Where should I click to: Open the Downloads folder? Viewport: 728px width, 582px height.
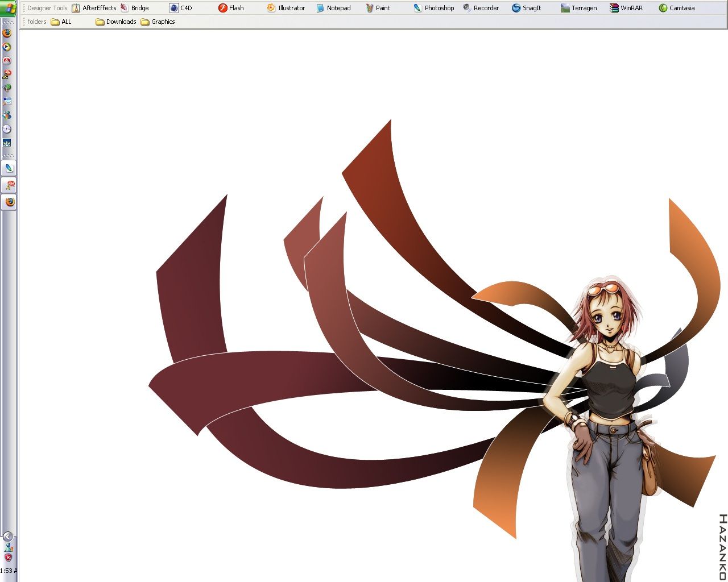[116, 22]
